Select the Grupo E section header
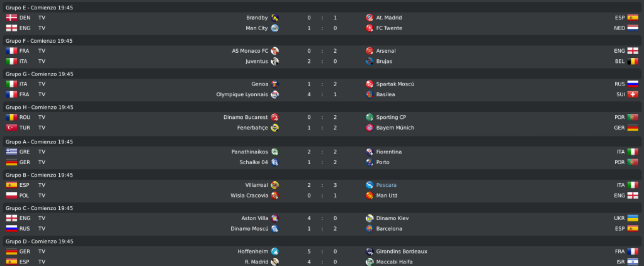 pyautogui.click(x=322, y=8)
